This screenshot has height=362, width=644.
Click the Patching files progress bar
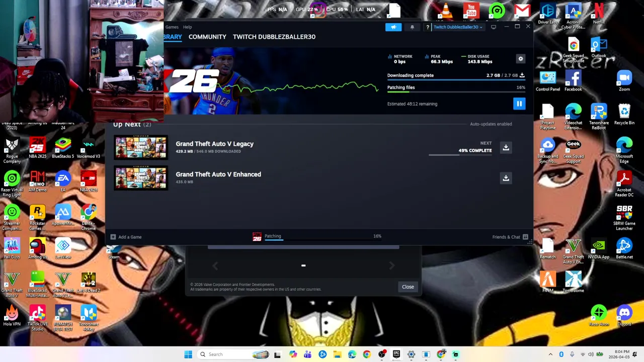(x=456, y=92)
